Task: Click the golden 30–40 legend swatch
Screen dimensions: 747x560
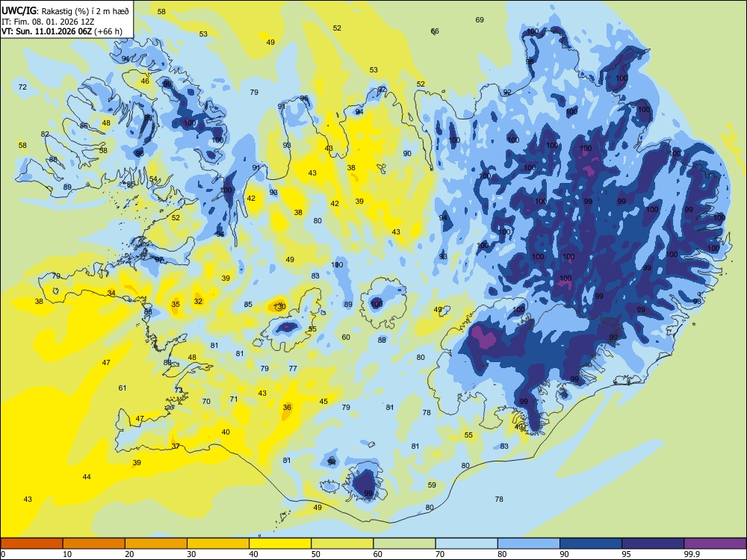Action: click(218, 544)
